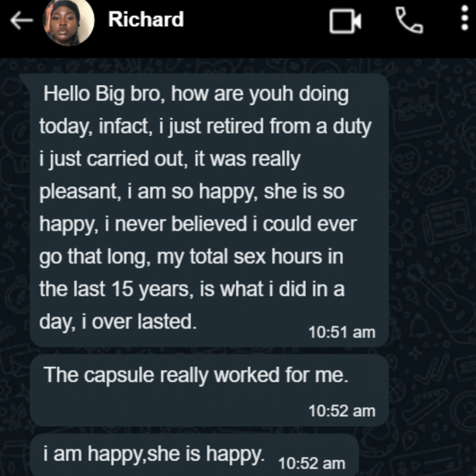The width and height of the screenshot is (476, 476).
Task: Open Richard's profile picture
Action: [69, 21]
